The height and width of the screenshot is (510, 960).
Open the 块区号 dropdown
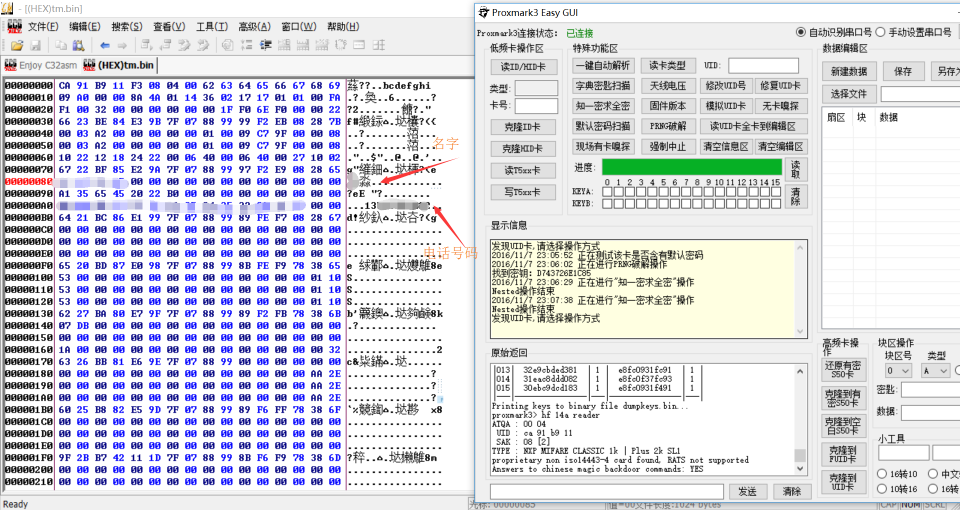898,370
